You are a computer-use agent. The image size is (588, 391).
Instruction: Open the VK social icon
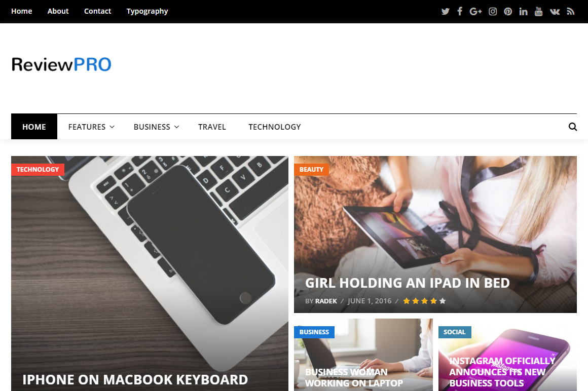point(555,11)
